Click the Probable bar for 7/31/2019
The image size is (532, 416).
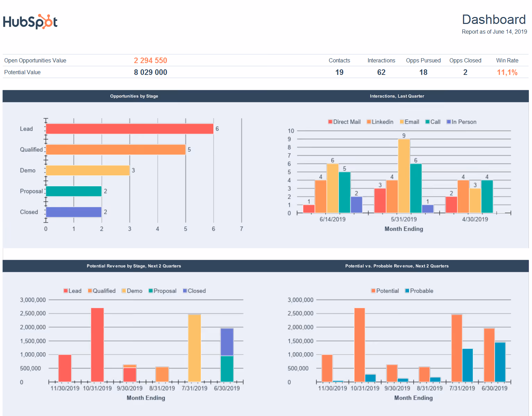point(467,365)
